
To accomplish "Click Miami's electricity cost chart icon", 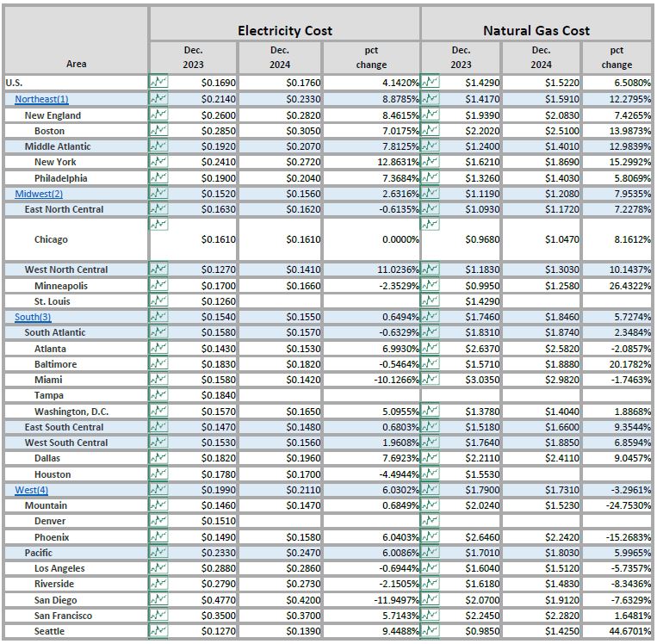I will pyautogui.click(x=159, y=380).
